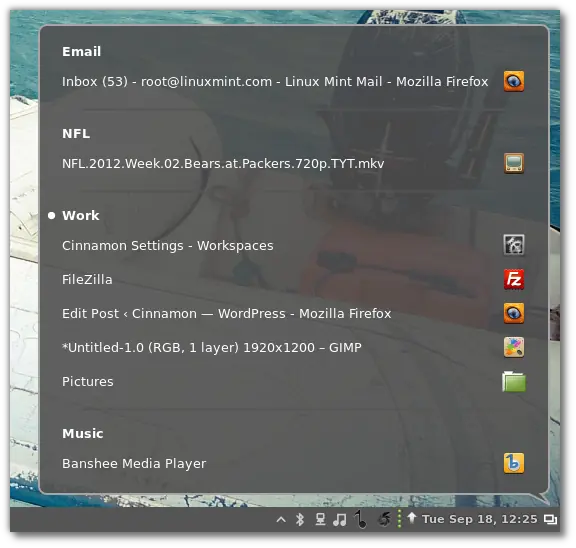
Task: Activate the FileZilla window entry
Action: [x=87, y=280]
